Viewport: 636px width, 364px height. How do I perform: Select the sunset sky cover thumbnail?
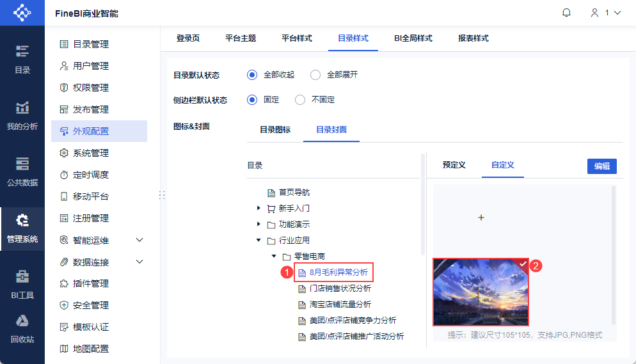click(x=481, y=292)
